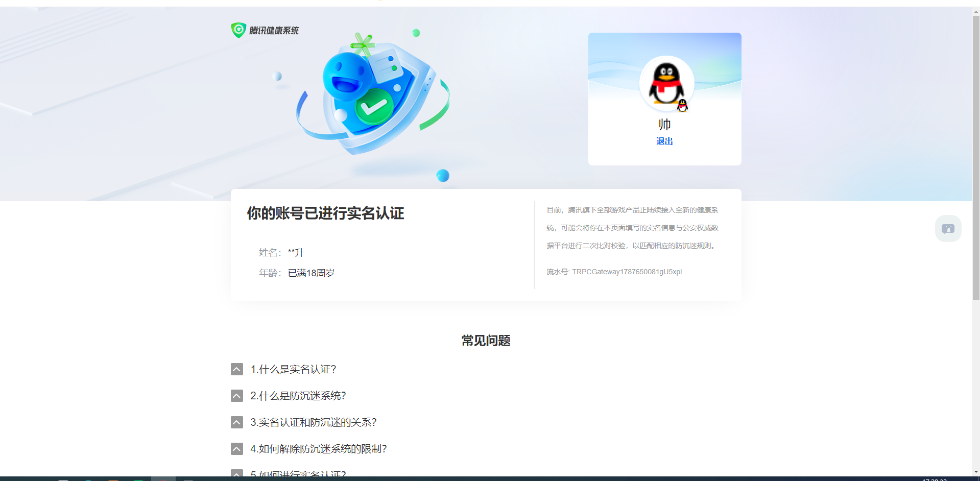Viewport: 980px width, 481px height.
Task: Click the small QQ badge on avatar
Action: tap(682, 106)
